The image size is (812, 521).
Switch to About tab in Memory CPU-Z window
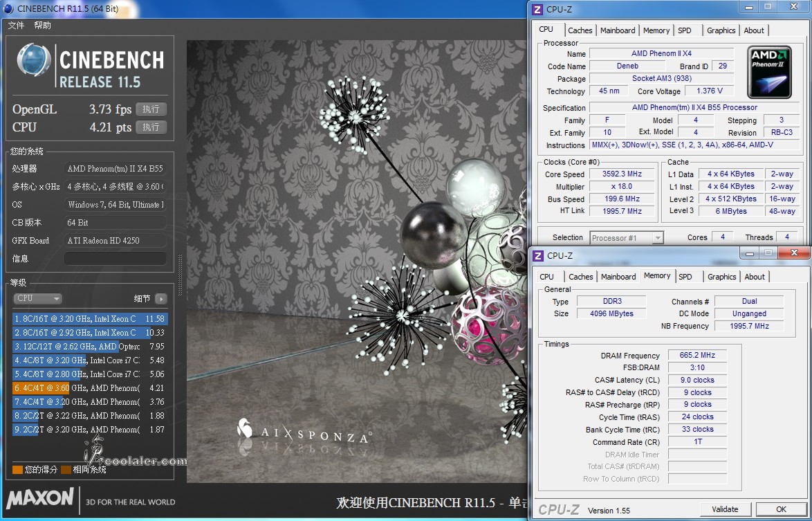(755, 277)
